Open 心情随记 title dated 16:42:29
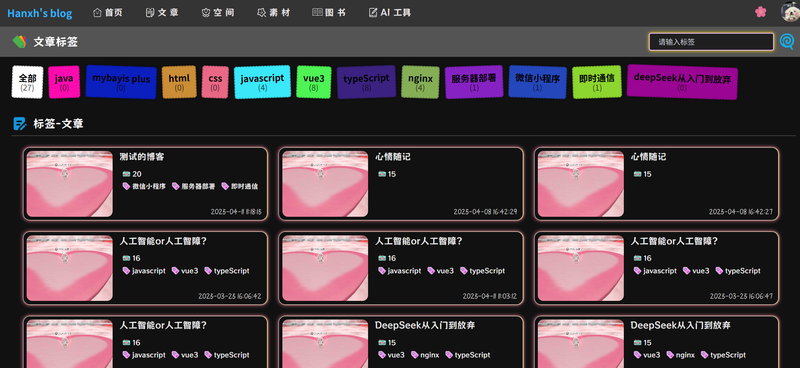The image size is (800, 368). (393, 157)
